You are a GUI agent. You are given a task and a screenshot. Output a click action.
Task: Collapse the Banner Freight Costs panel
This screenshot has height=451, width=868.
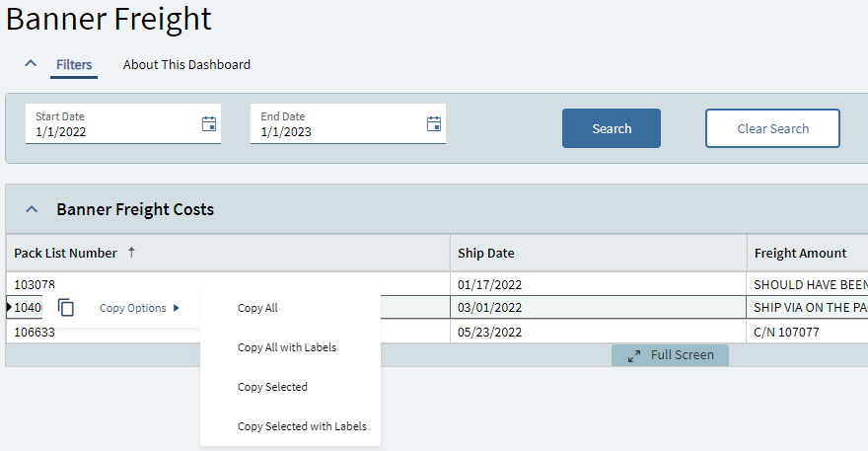coord(32,209)
